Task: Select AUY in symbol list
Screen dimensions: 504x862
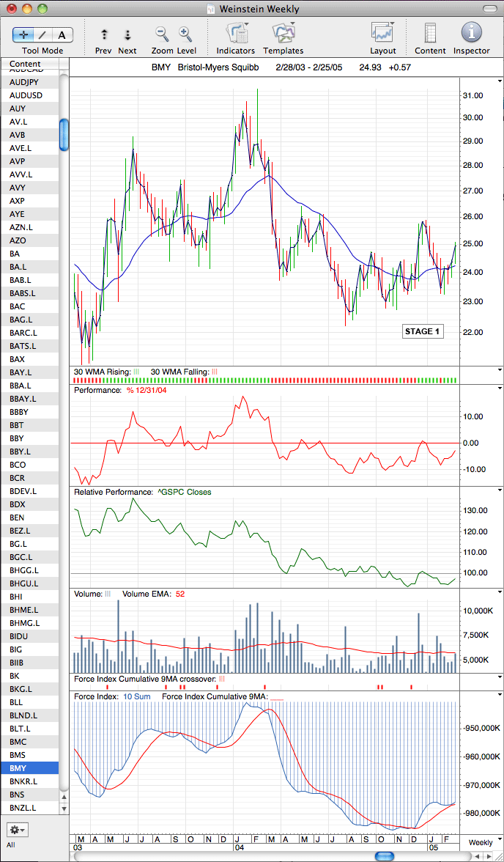Action: (30, 108)
